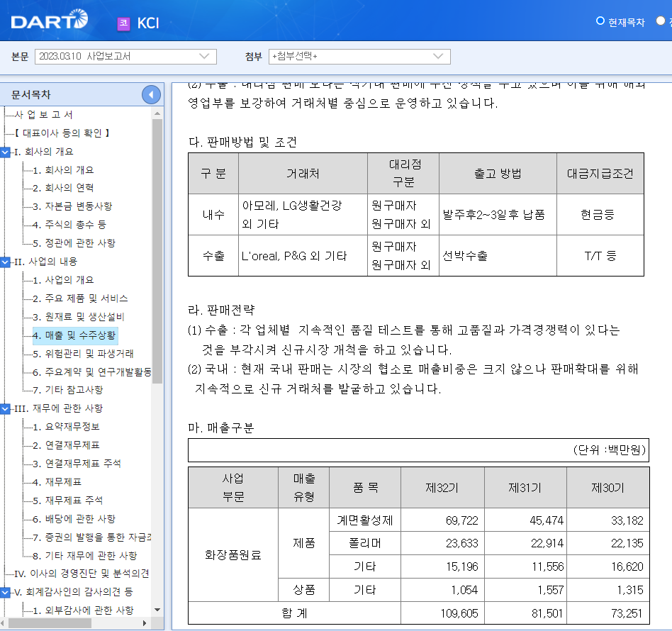Open III. 재무에 관한 사항 section
The height and width of the screenshot is (631, 672).
(59, 409)
